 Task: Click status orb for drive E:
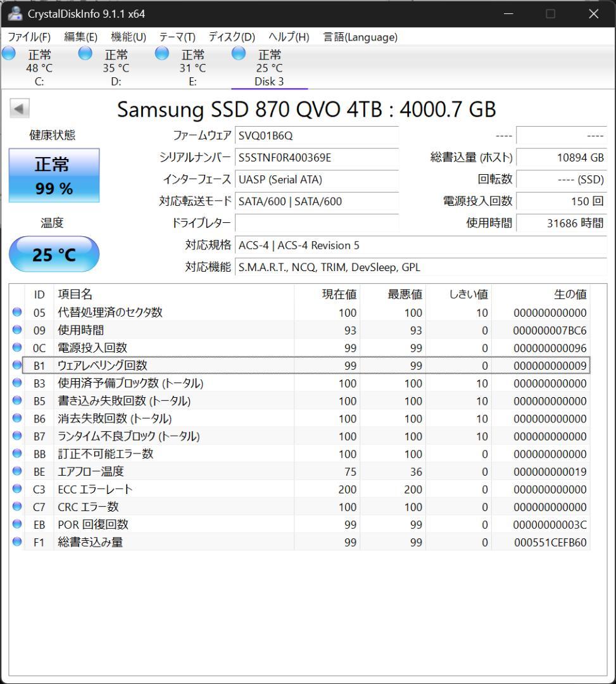coord(162,53)
